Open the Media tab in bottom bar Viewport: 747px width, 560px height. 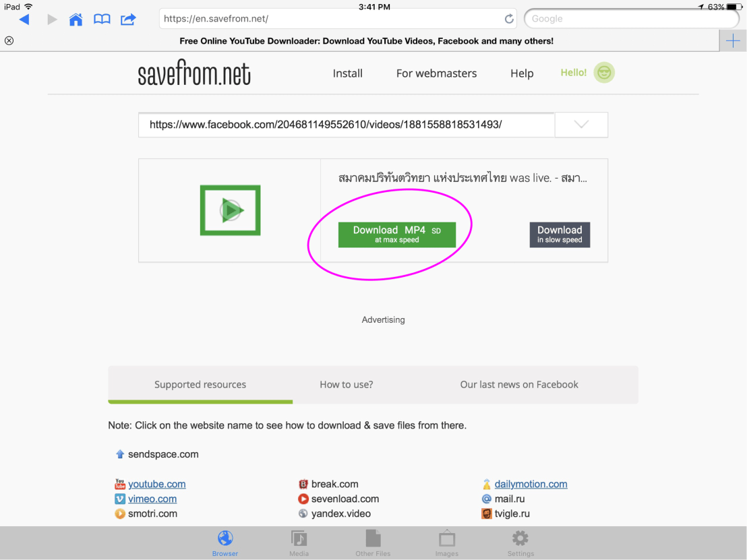(299, 543)
